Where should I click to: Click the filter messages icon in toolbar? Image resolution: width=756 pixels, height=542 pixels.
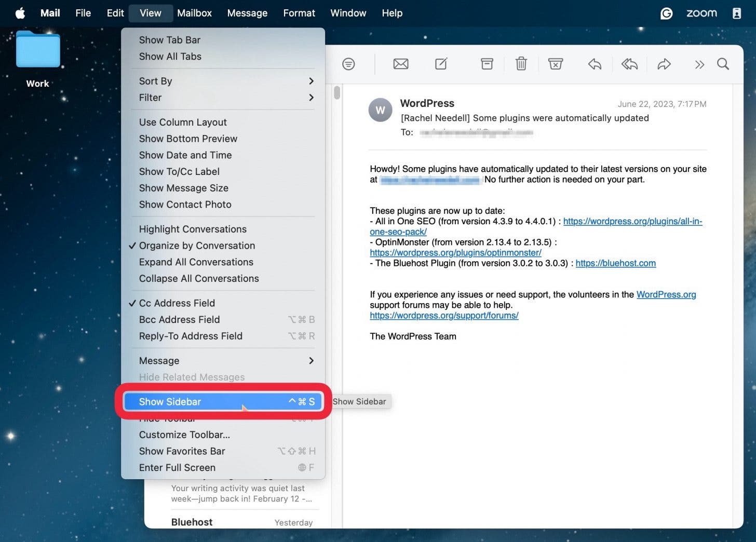click(348, 64)
